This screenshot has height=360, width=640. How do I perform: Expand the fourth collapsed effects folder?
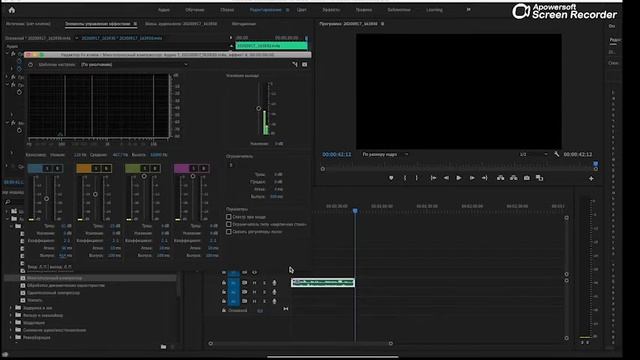pos(11,330)
